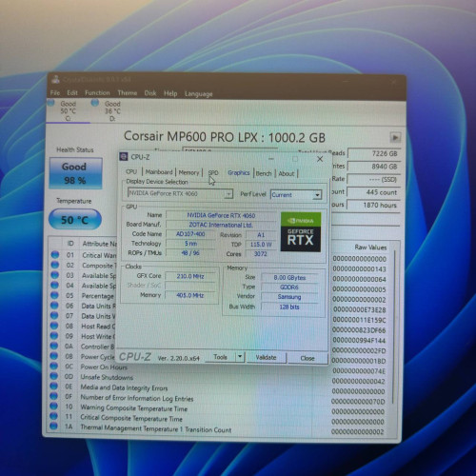Click the GPU Name field NVIDIA GeForce RTX 4060

point(221,215)
